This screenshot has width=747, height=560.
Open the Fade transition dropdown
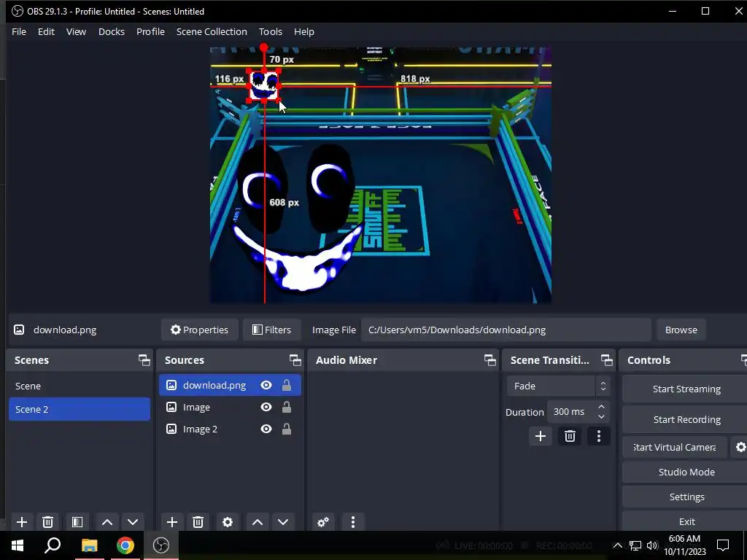[x=558, y=386]
